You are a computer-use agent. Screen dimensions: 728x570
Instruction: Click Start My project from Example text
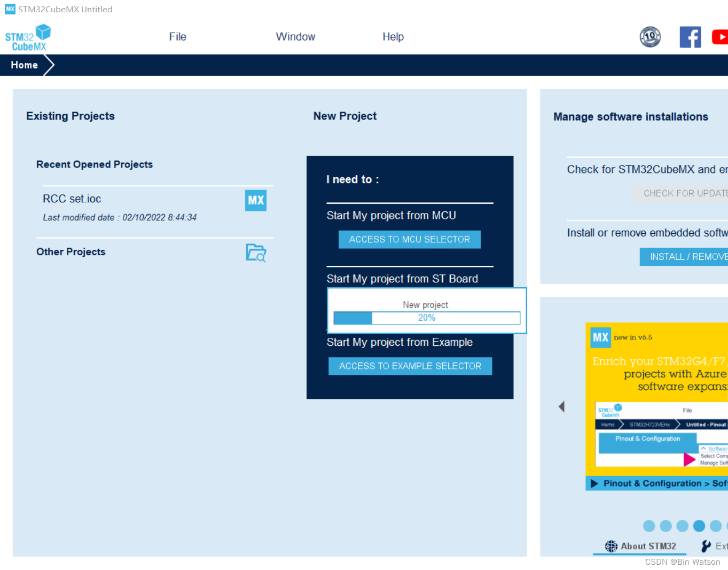pyautogui.click(x=400, y=342)
